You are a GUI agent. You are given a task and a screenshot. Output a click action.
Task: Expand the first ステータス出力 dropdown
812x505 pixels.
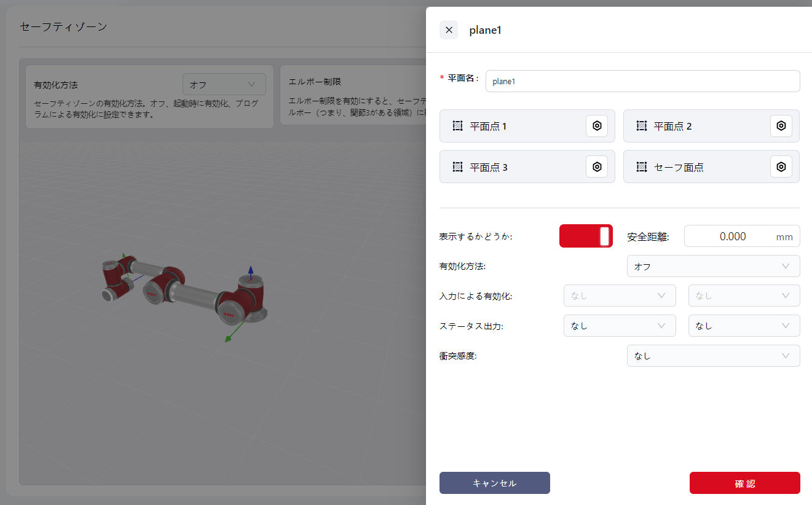(x=619, y=326)
